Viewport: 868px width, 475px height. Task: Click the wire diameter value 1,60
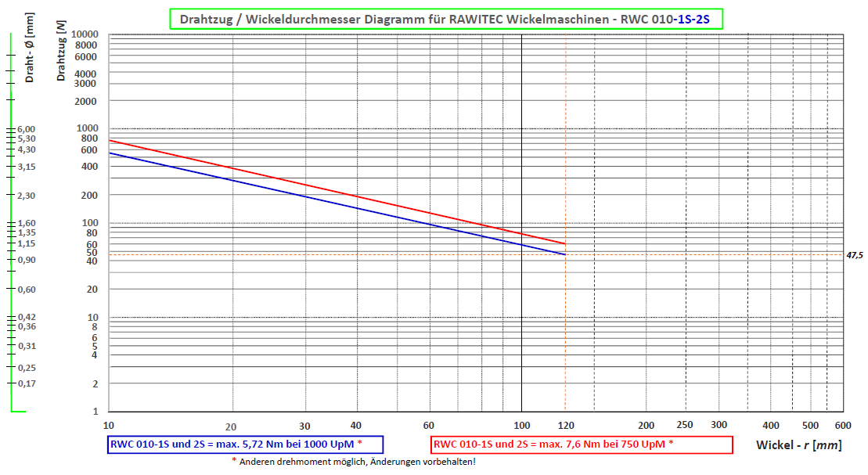point(26,223)
